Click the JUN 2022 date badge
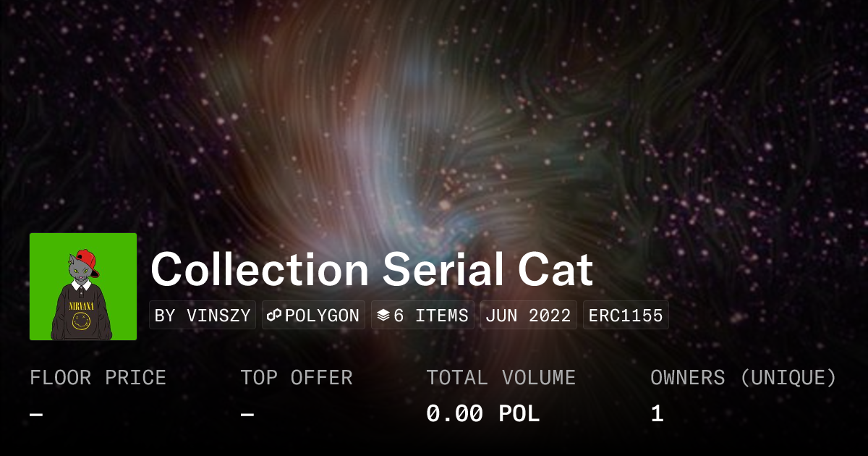This screenshot has width=868, height=456. (528, 316)
